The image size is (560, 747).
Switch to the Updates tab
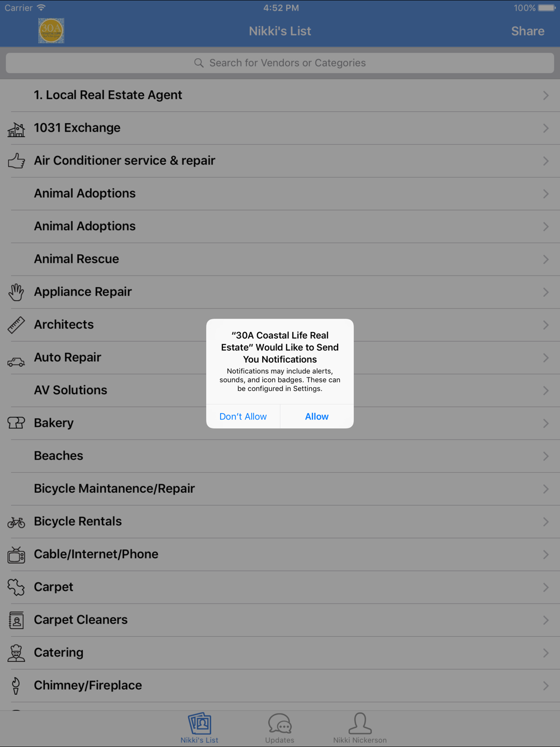coord(279,728)
